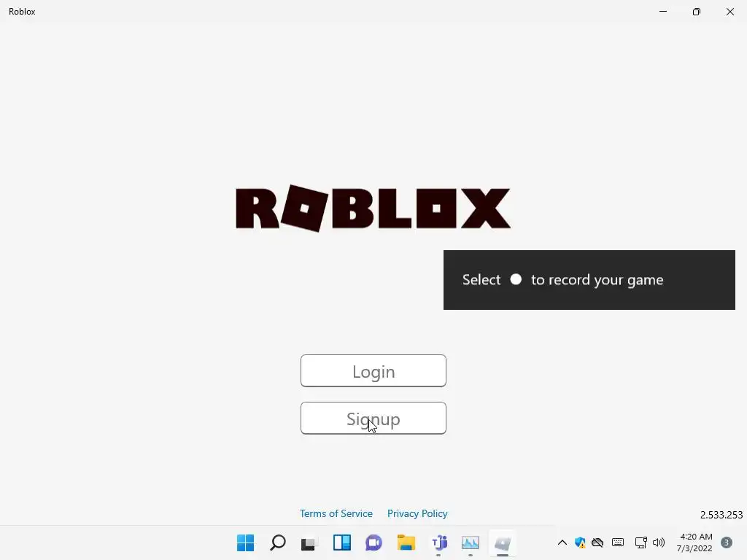Minimize the Roblox window
Screen dimensions: 747x560
pos(662,12)
